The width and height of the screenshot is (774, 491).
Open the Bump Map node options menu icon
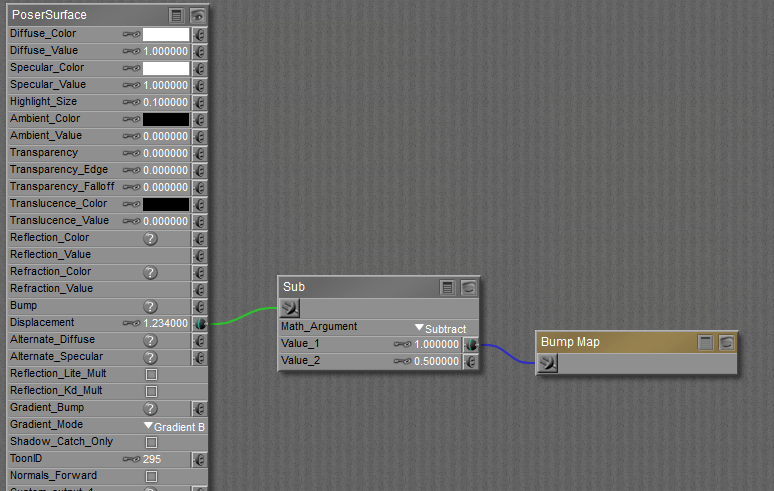[705, 342]
